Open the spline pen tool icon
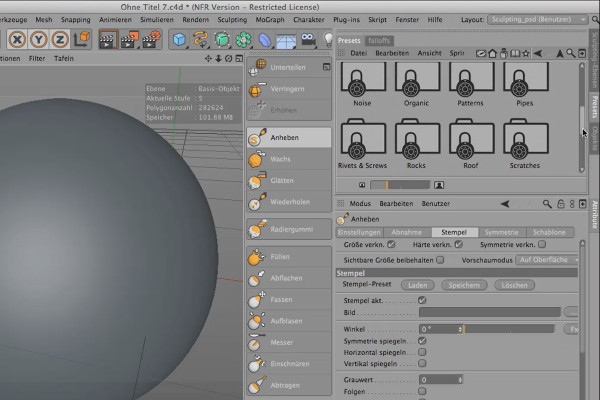Image resolution: width=600 pixels, height=400 pixels. click(200, 39)
